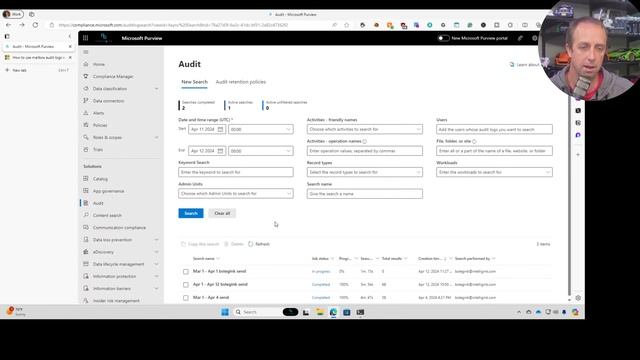Click the Learn about audit link
Viewport: 640px width, 360px height.
[x=524, y=64]
